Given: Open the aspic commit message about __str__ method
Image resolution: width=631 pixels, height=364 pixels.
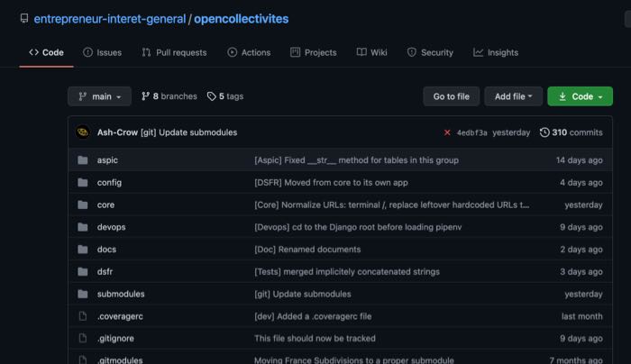Looking at the screenshot, I should click(357, 160).
